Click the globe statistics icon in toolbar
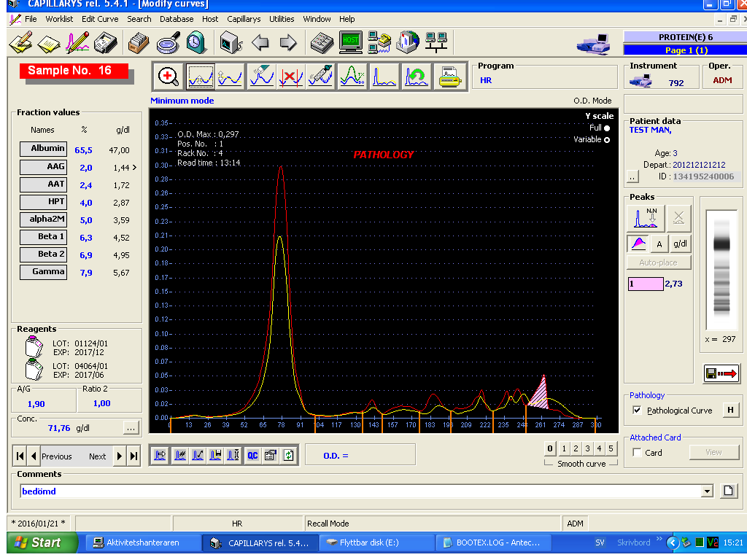Viewport: 747px width, 560px height. (x=407, y=42)
